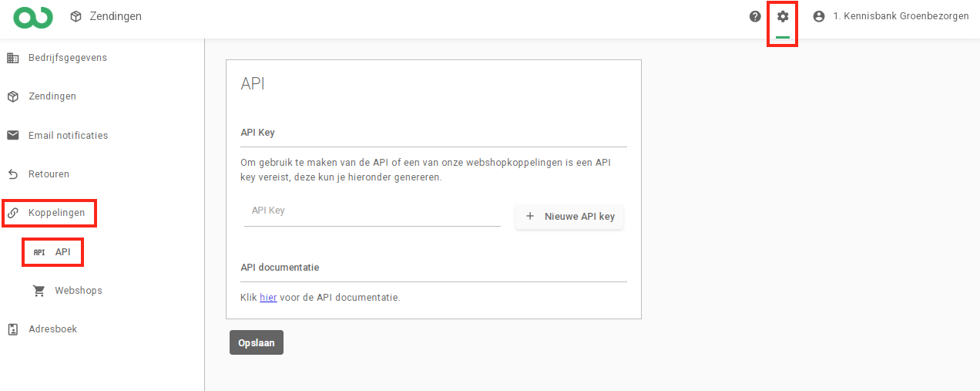Screen dimensions: 980x391
Task: Focus the API Key input field
Action: (372, 211)
